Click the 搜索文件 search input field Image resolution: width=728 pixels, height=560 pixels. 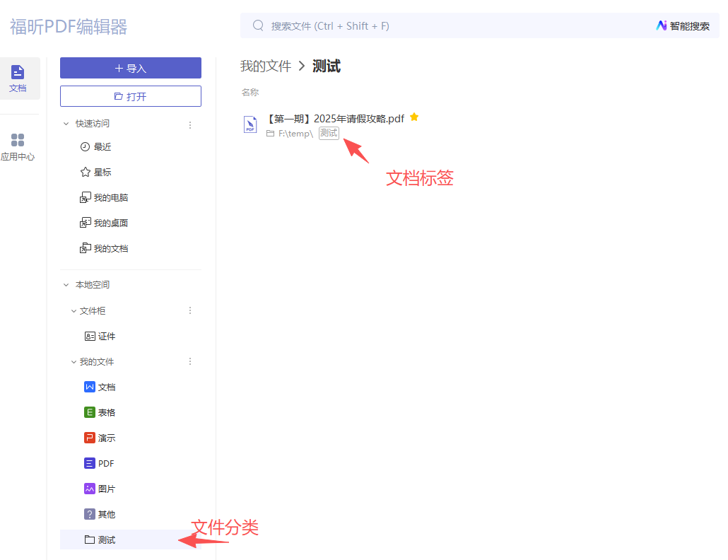[424, 26]
